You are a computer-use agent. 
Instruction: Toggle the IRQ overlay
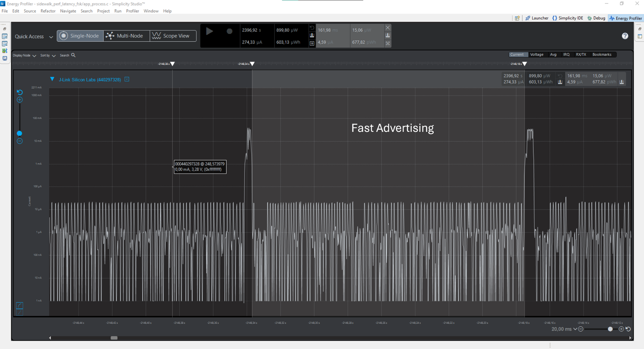pos(566,54)
